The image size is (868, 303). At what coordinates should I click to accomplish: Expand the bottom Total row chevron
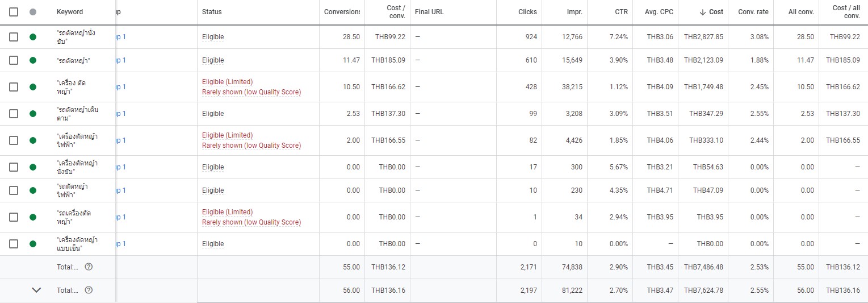pos(36,290)
